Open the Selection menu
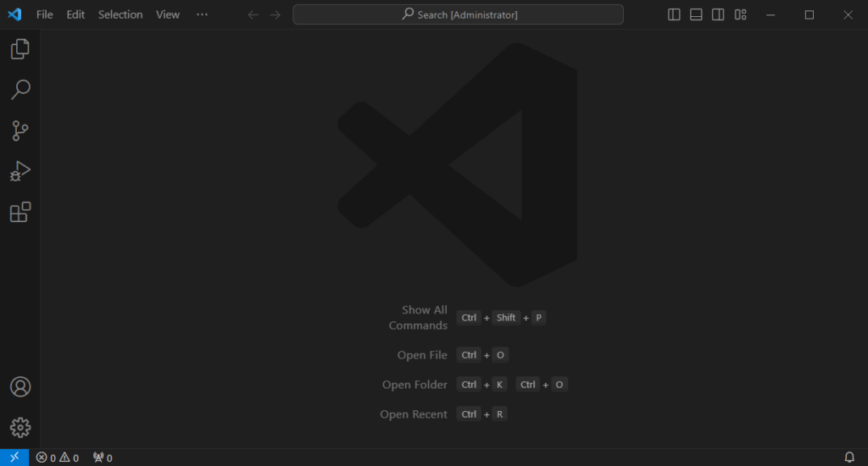Screen dimensions: 868x466 tap(120, 14)
